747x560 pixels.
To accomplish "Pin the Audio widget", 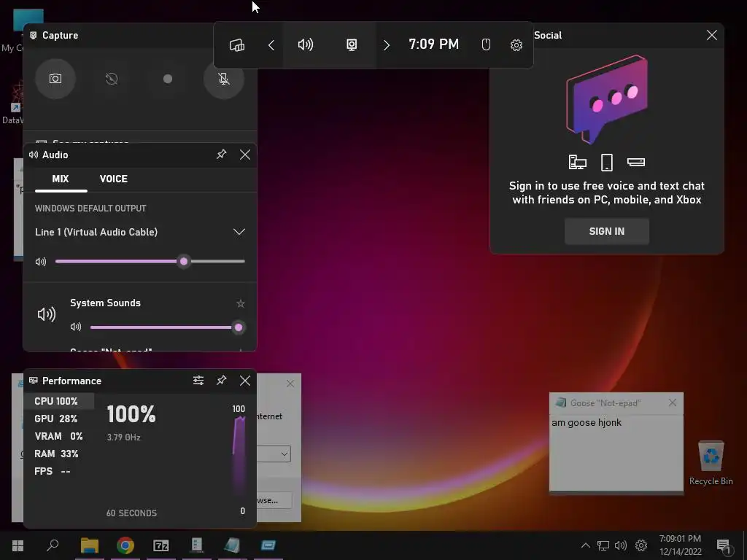I will point(221,155).
